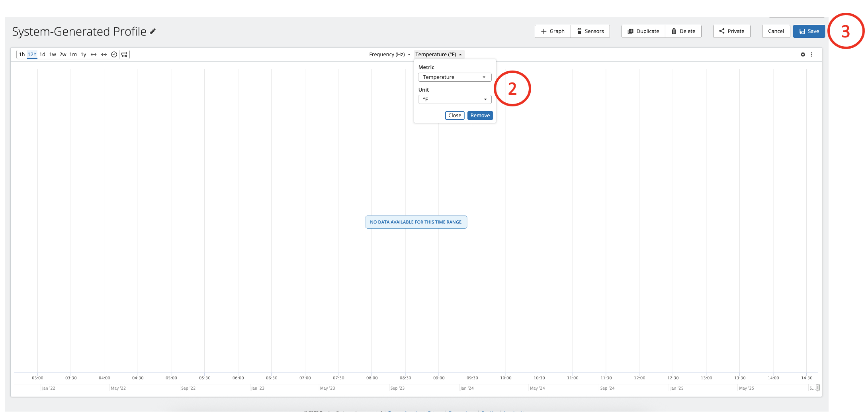
Task: Click the May '22 navigator label
Action: (118, 388)
